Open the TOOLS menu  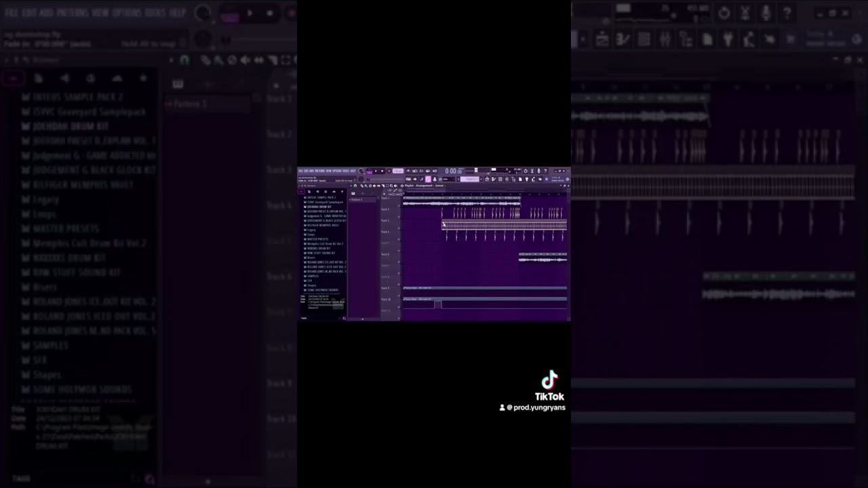[346, 171]
